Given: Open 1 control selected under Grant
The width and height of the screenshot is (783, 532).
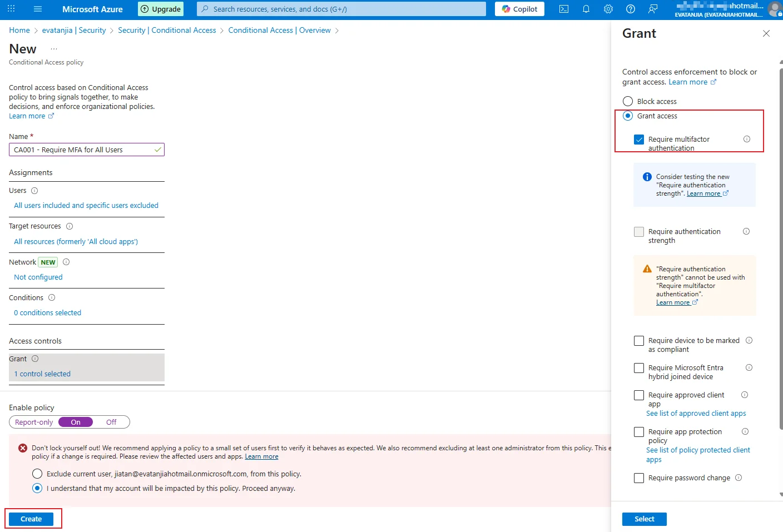Looking at the screenshot, I should coord(42,374).
